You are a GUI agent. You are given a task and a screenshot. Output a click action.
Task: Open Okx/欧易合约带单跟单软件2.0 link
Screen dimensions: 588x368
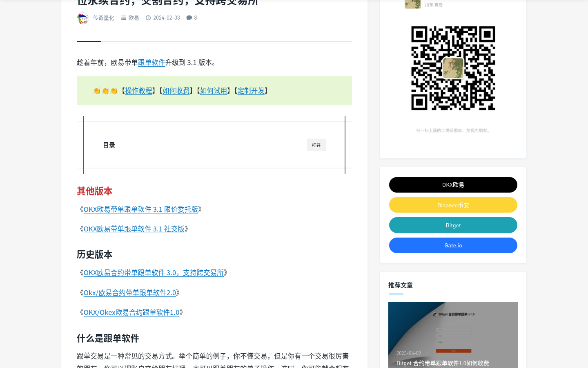130,293
